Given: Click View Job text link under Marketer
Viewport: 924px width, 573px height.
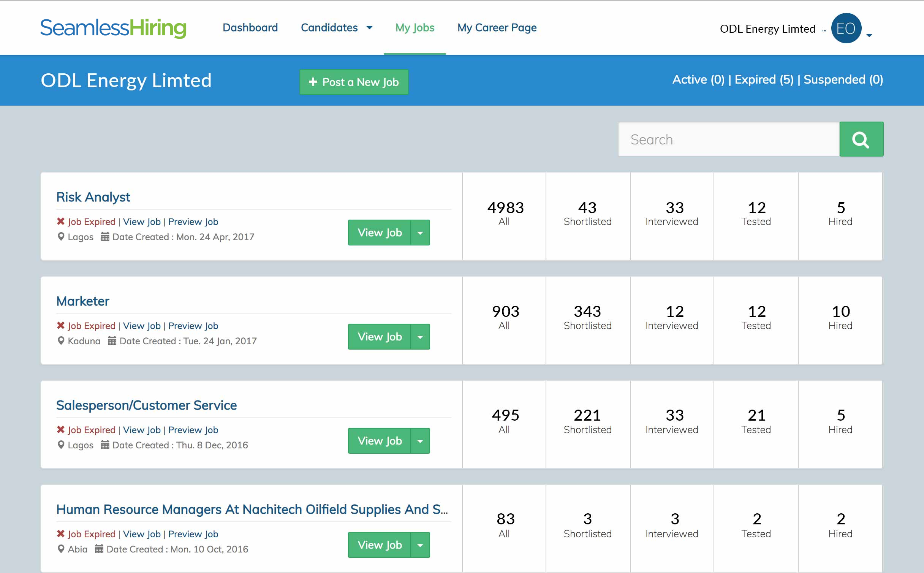Looking at the screenshot, I should pyautogui.click(x=142, y=326).
